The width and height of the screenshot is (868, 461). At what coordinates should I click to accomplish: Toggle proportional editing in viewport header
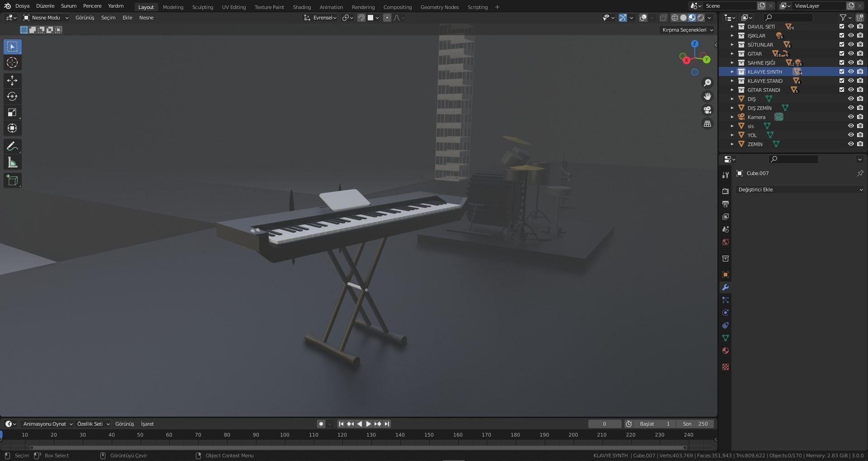click(x=387, y=18)
